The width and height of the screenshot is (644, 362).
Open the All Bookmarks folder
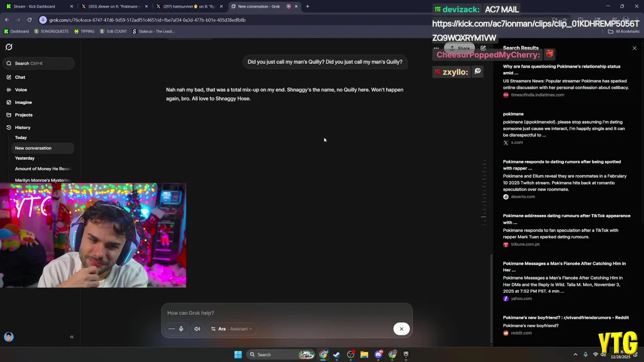click(x=623, y=31)
